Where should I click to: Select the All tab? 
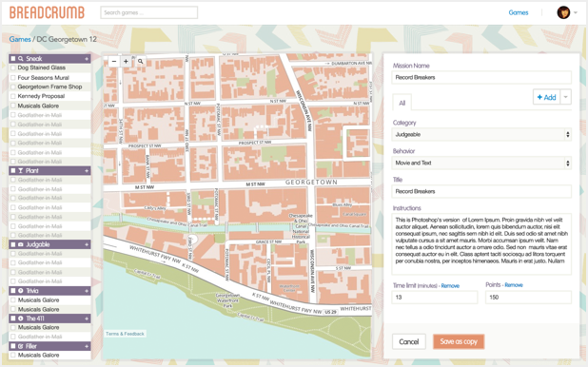402,103
